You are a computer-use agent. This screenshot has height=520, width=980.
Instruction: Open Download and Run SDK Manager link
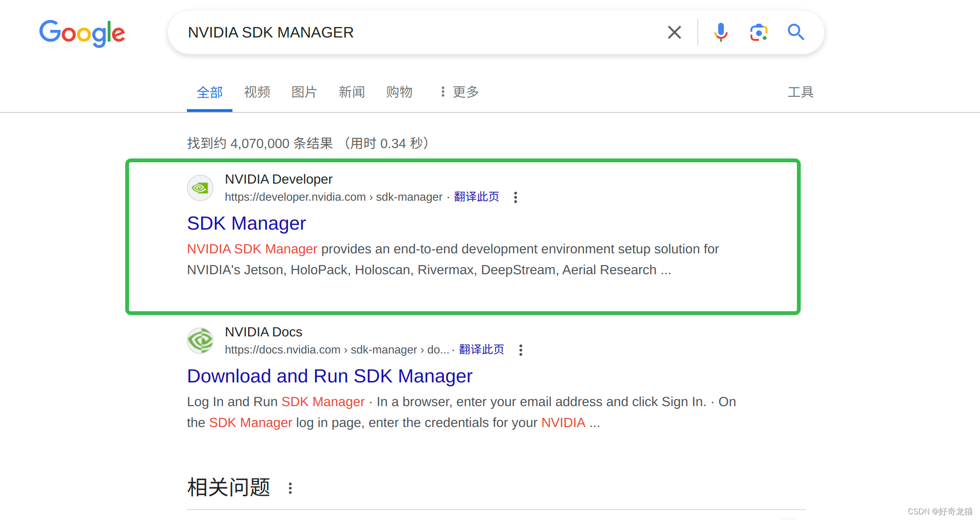[330, 376]
